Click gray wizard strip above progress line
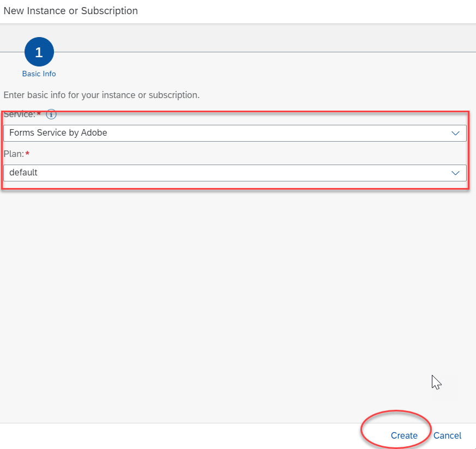Screen dimensions: 476x449 (x=264, y=37)
